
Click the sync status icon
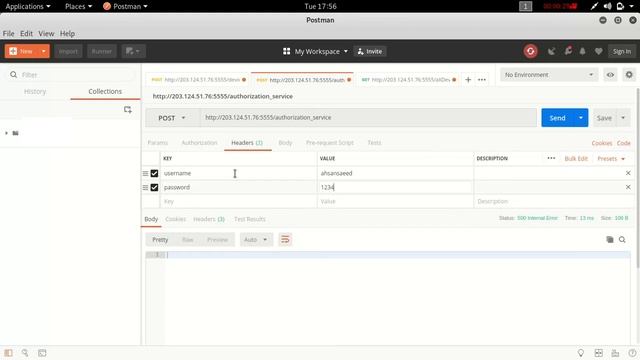point(530,51)
